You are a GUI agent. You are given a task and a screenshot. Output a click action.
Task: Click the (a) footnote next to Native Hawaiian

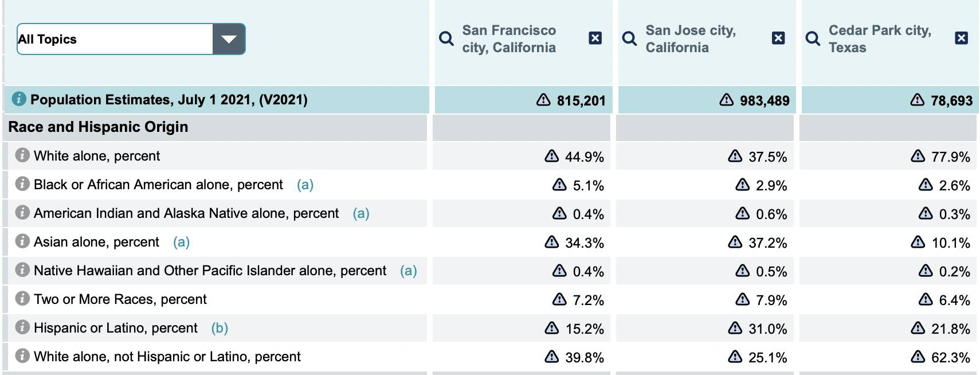[408, 271]
